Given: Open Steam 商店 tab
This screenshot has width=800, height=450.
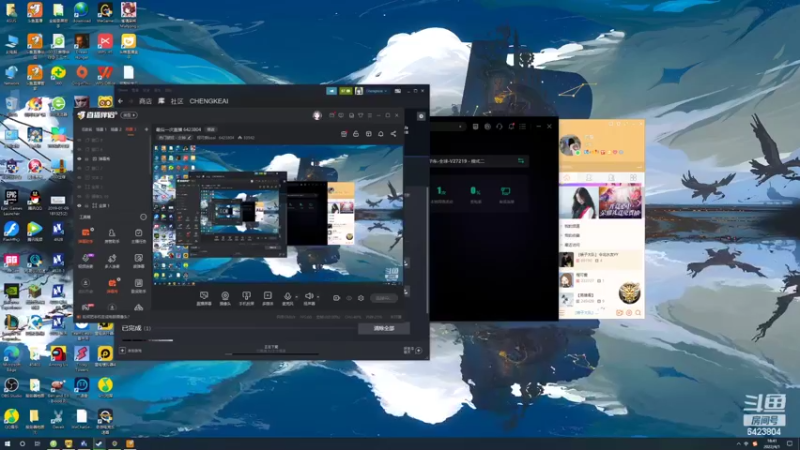Looking at the screenshot, I should tap(145, 101).
